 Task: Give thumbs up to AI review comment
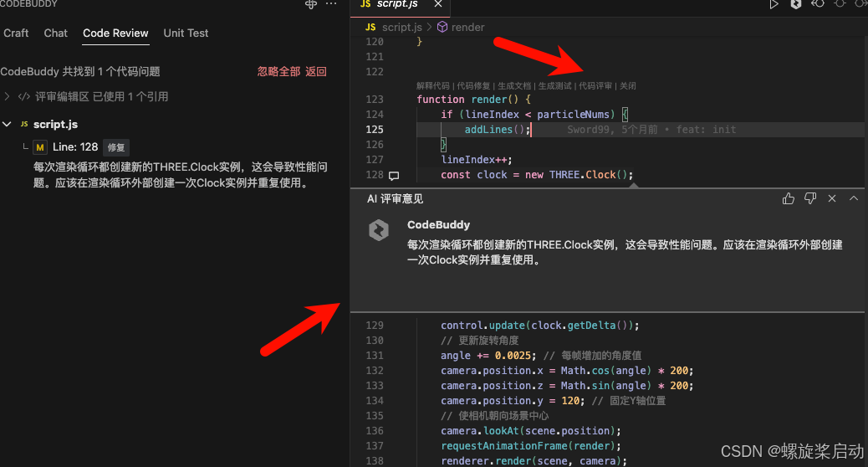[x=789, y=198]
